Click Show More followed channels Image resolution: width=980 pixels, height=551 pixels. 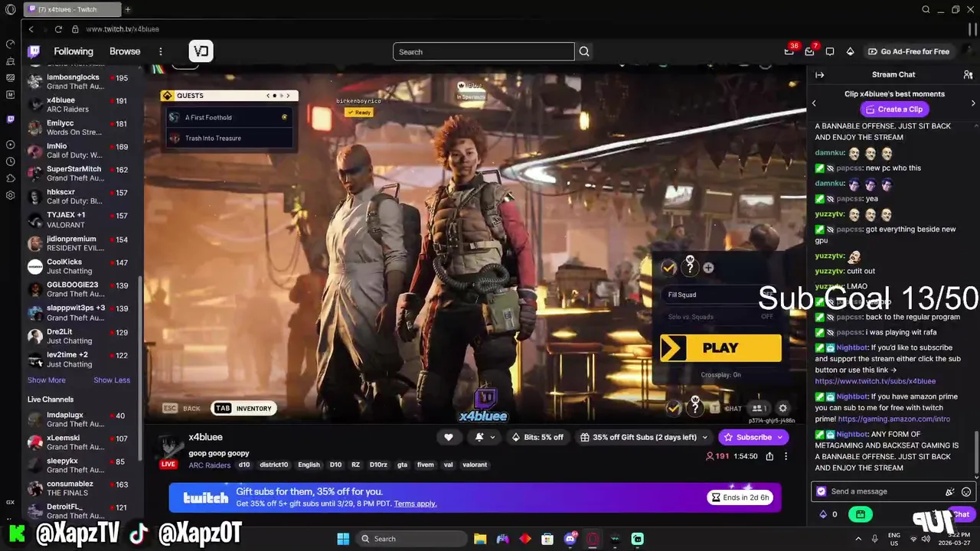tap(47, 380)
